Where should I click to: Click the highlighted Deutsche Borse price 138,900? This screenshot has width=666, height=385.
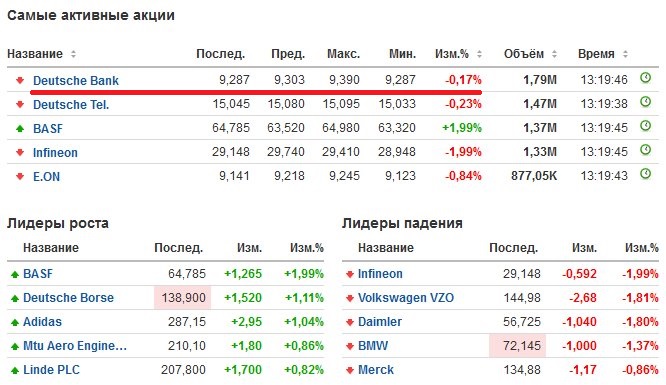(183, 297)
